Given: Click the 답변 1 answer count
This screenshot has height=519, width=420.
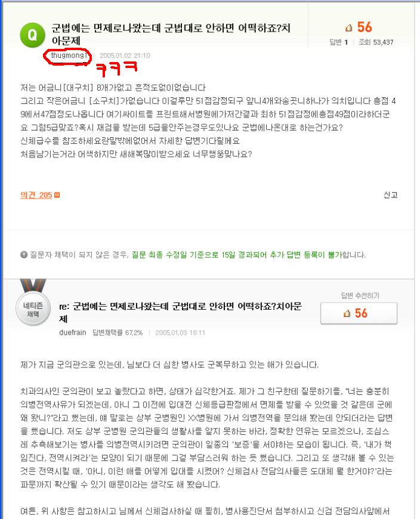Looking at the screenshot, I should [x=339, y=42].
